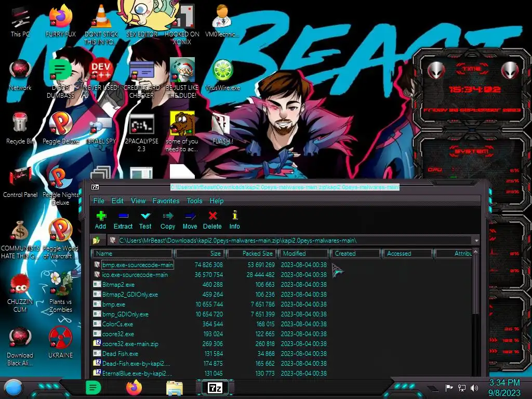Expand the address bar path dropdown
Image resolution: width=532 pixels, height=399 pixels.
pyautogui.click(x=476, y=241)
